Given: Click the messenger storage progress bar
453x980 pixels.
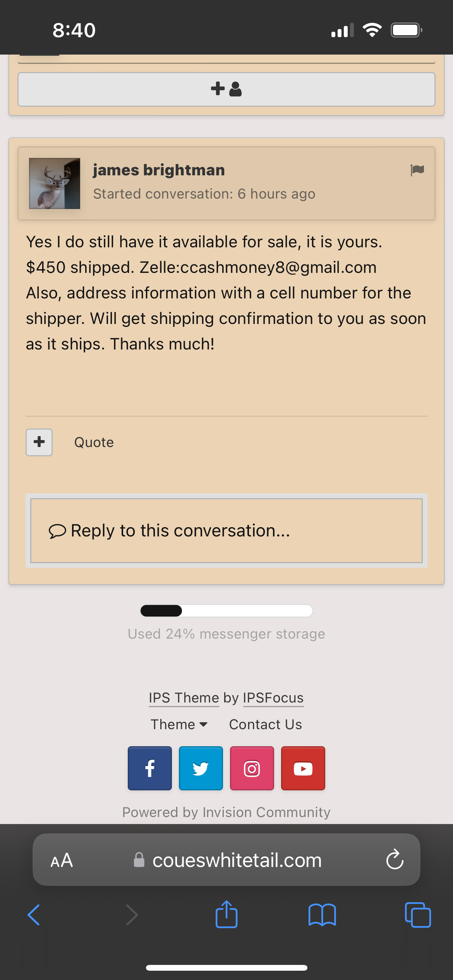Looking at the screenshot, I should (226, 611).
